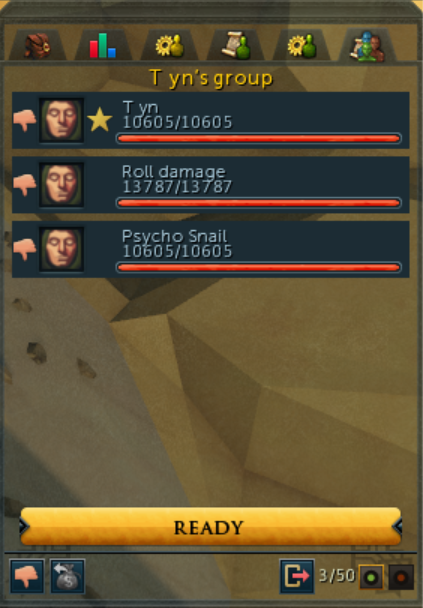Screen dimensions: 423x608
Task: Open the yellow player gear settings tab
Action: pyautogui.click(x=169, y=46)
